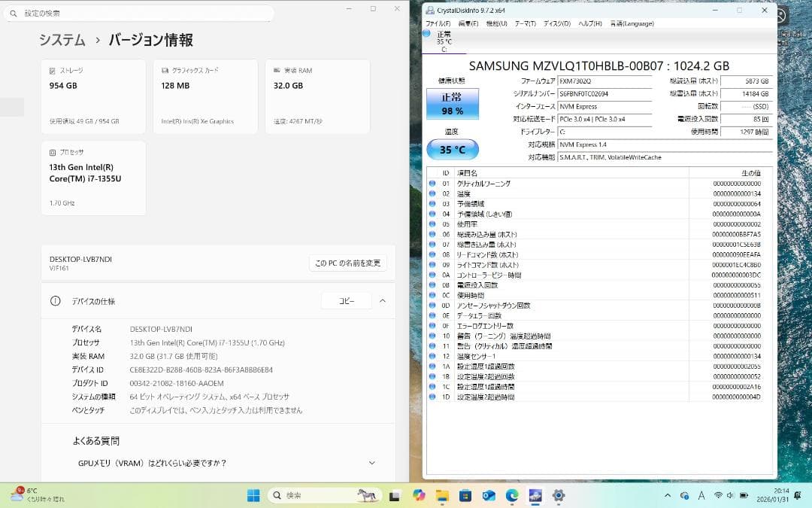Viewport: 812px width, 508px height.
Task: Click the 正常 98 % health status button
Action: (x=452, y=104)
